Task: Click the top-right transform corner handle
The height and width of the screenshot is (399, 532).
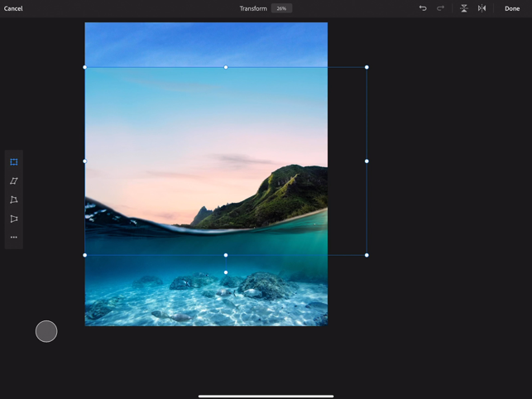Action: 367,67
